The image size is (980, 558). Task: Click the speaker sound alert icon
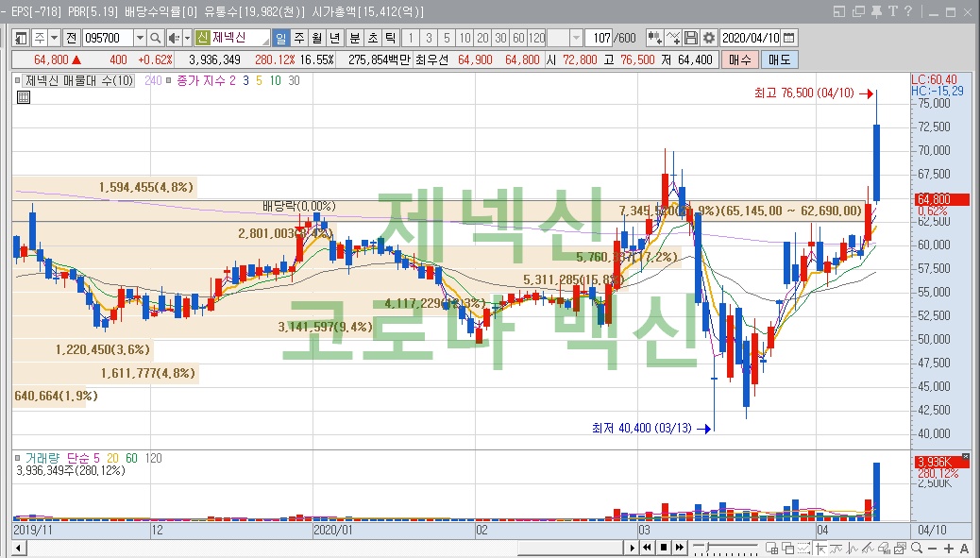(174, 38)
